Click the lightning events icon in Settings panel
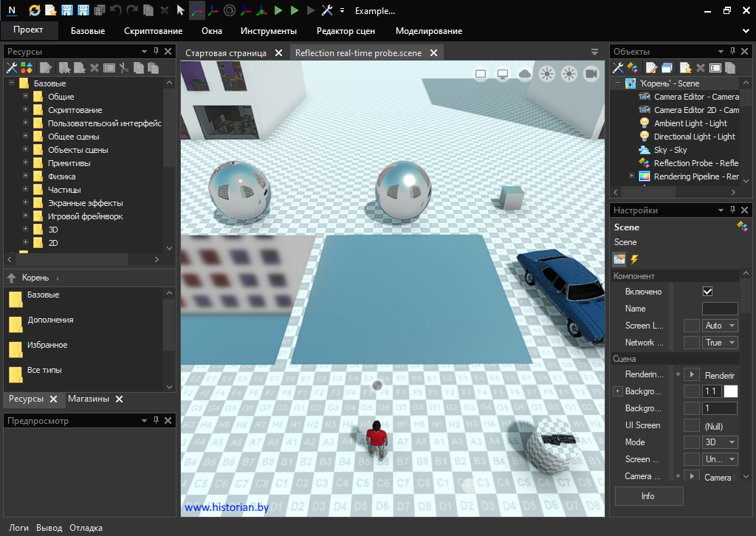The image size is (756, 536). click(x=633, y=259)
